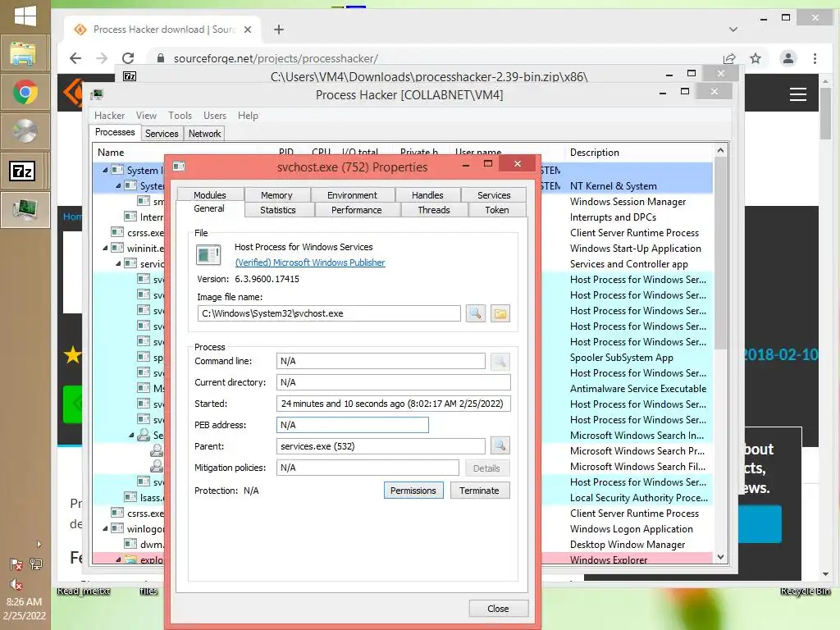The width and height of the screenshot is (840, 630).
Task: Click the Action Center flag tray icon
Action: click(x=16, y=564)
